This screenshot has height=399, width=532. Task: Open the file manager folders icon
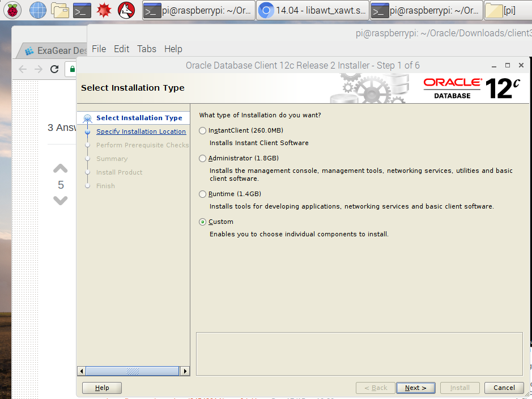(60, 10)
